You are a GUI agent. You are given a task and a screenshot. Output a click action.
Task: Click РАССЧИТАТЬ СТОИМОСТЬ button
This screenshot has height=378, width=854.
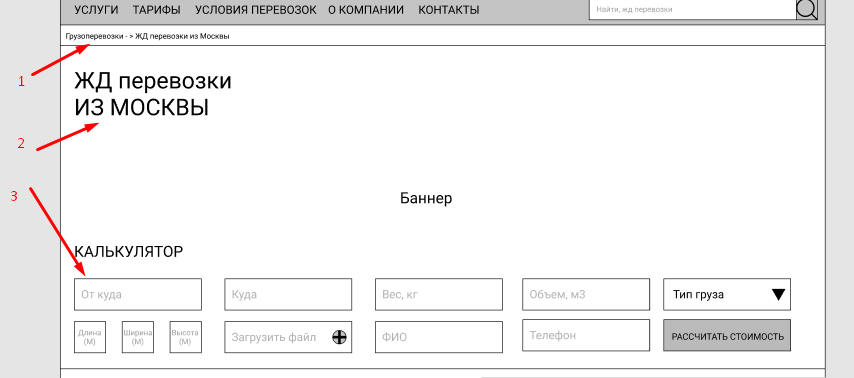coord(727,336)
